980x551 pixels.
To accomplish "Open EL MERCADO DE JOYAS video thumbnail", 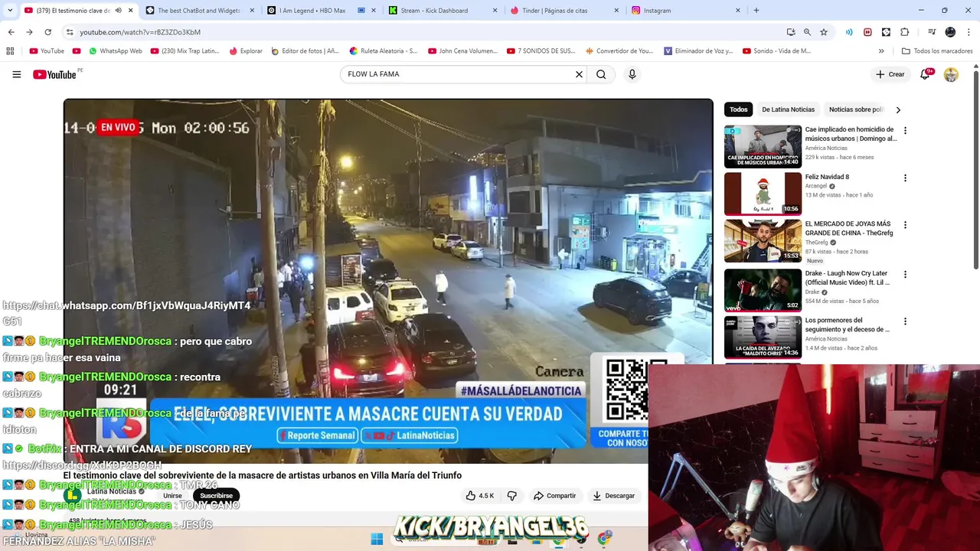I will 763,241.
